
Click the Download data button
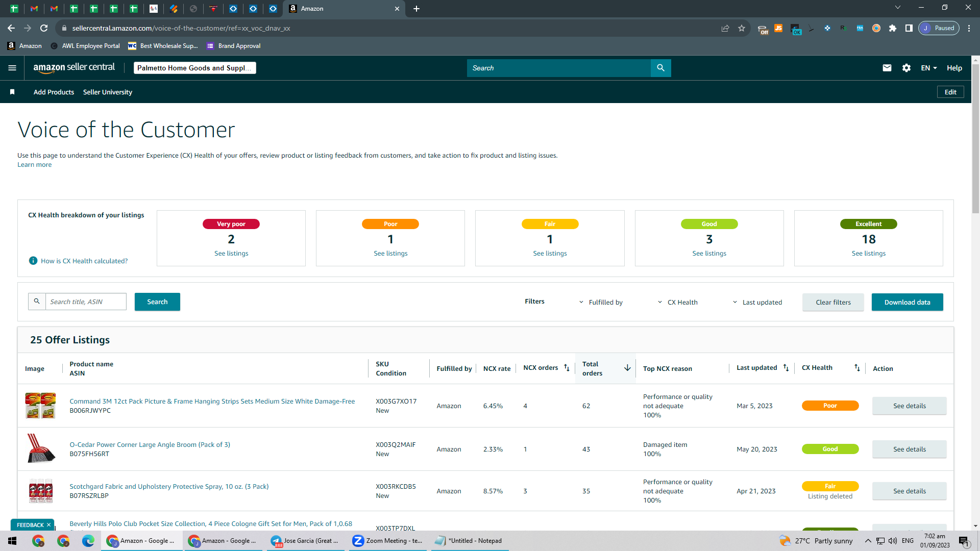coord(907,302)
